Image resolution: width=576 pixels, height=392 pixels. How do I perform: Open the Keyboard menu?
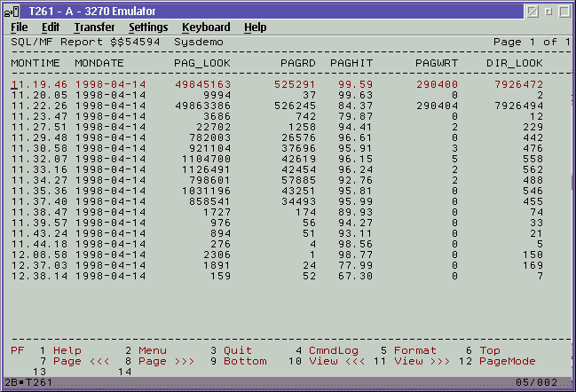pos(206,27)
